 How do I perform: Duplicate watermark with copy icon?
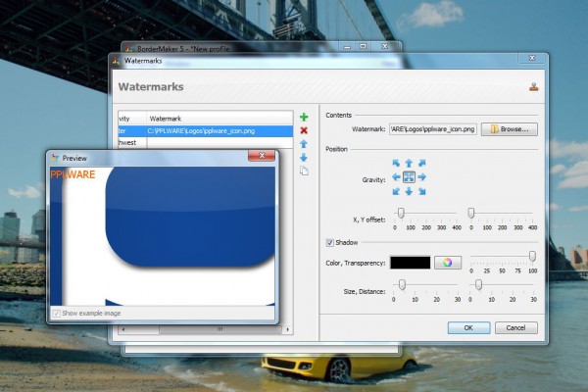pyautogui.click(x=304, y=171)
